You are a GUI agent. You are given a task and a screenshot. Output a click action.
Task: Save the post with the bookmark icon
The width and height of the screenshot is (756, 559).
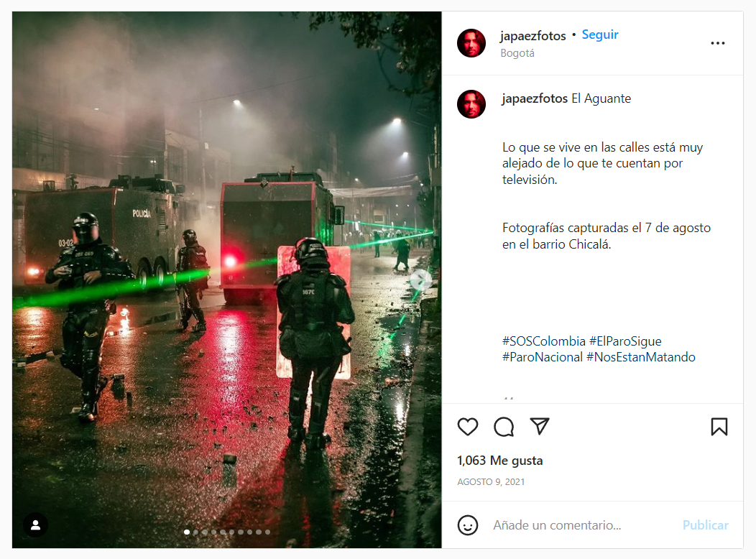coord(719,427)
